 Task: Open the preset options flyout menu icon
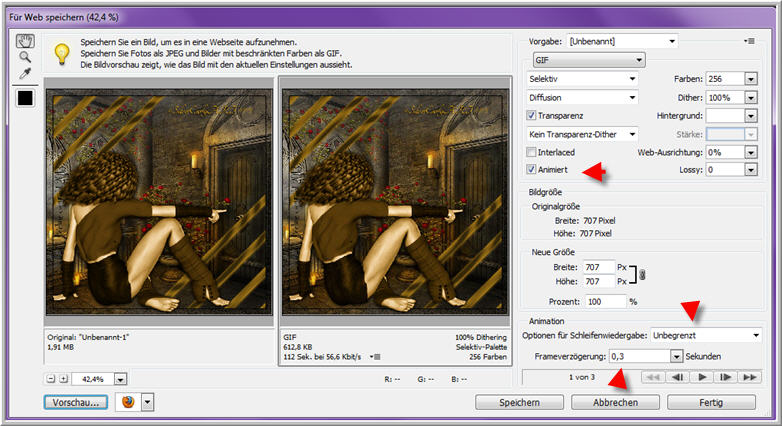click(x=749, y=41)
